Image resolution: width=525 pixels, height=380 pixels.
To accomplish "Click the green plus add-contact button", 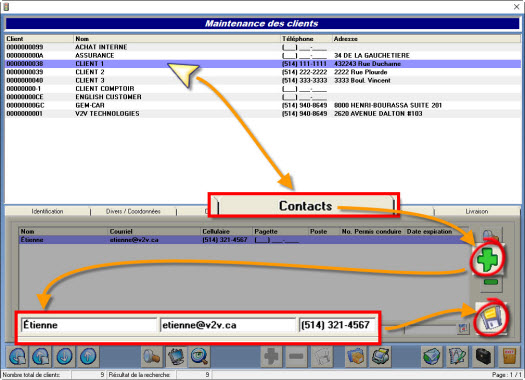I will click(x=488, y=259).
